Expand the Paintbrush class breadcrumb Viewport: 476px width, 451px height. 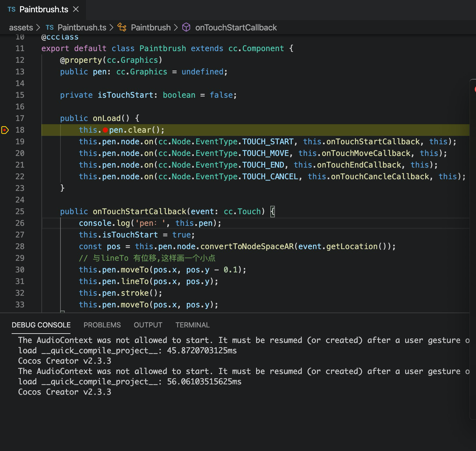tap(151, 27)
